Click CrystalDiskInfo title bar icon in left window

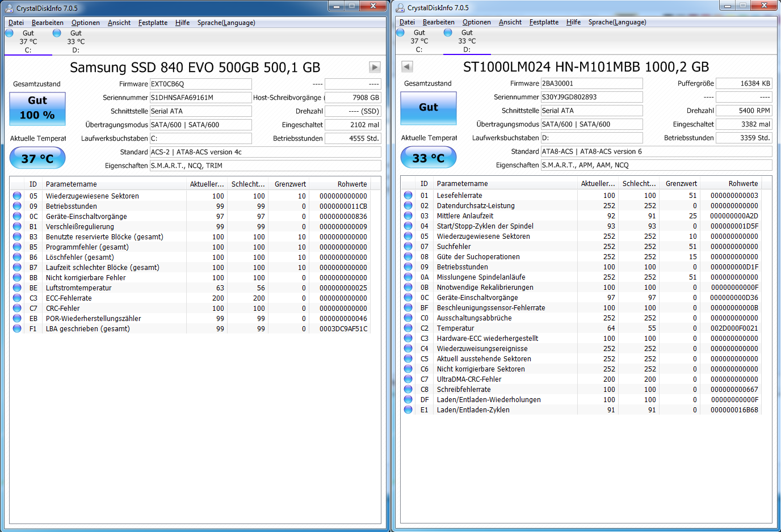pos(10,9)
